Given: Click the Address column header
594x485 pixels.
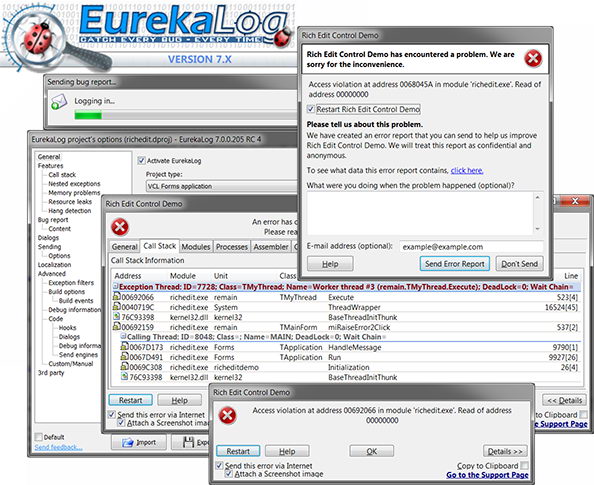Looking at the screenshot, I should [x=128, y=276].
